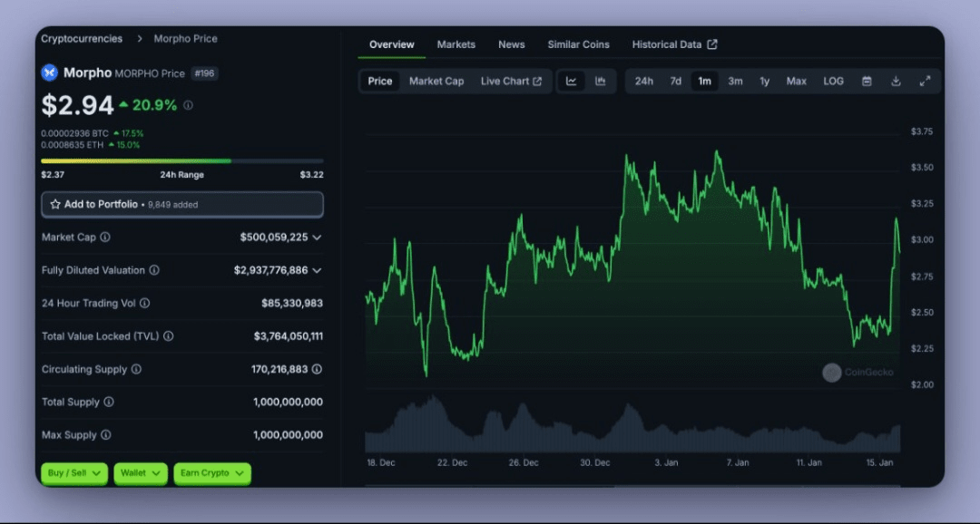Click the #196 rank badge
Screen dimensions: 980x524
204,73
